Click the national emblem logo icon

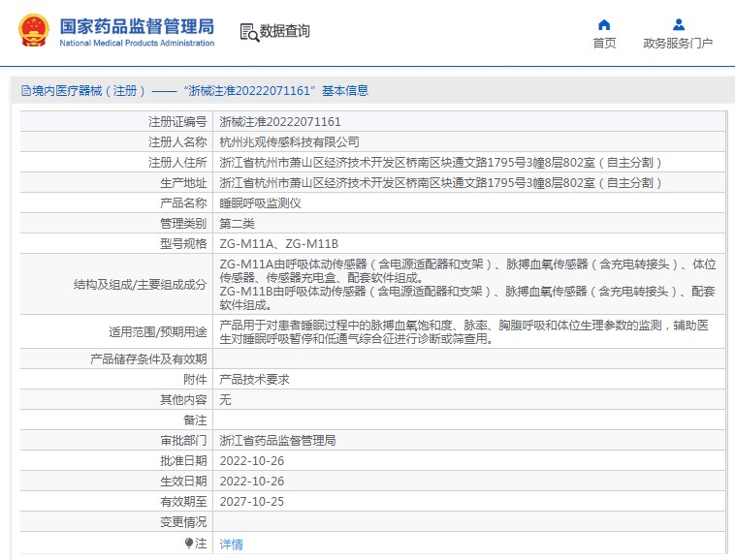click(x=33, y=31)
